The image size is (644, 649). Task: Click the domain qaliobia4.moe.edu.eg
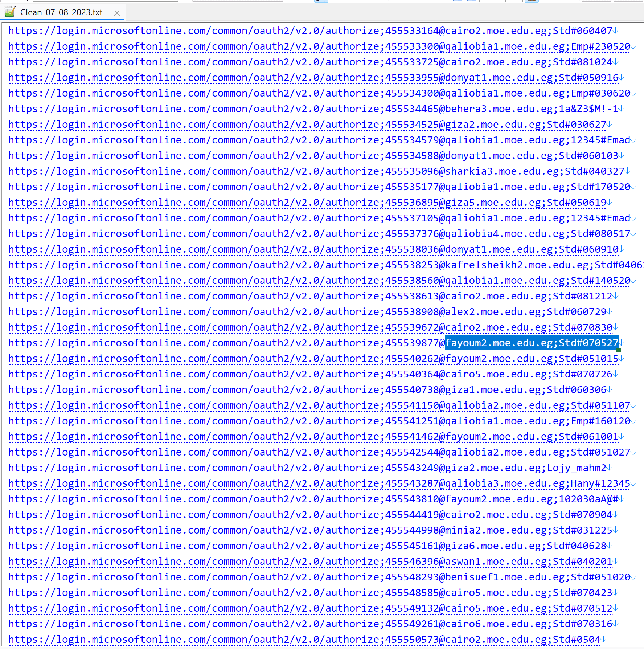click(505, 234)
